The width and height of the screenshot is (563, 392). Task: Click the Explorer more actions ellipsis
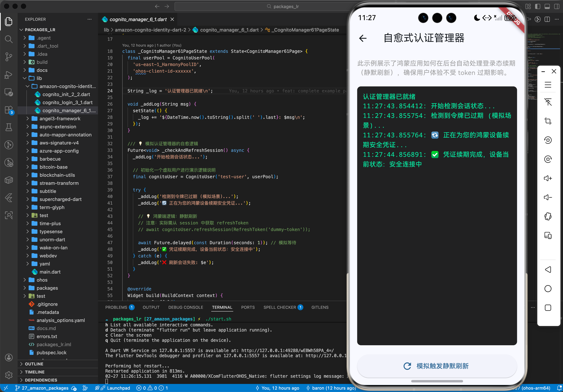[90, 19]
